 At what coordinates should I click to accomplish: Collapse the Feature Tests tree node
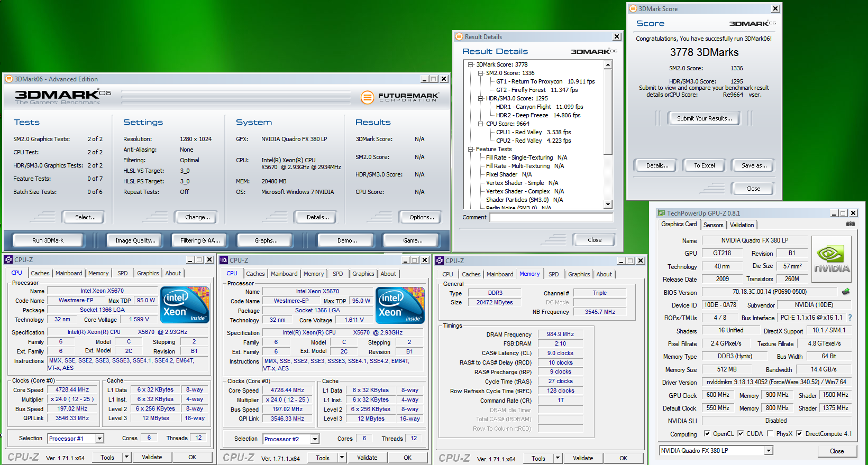(471, 149)
